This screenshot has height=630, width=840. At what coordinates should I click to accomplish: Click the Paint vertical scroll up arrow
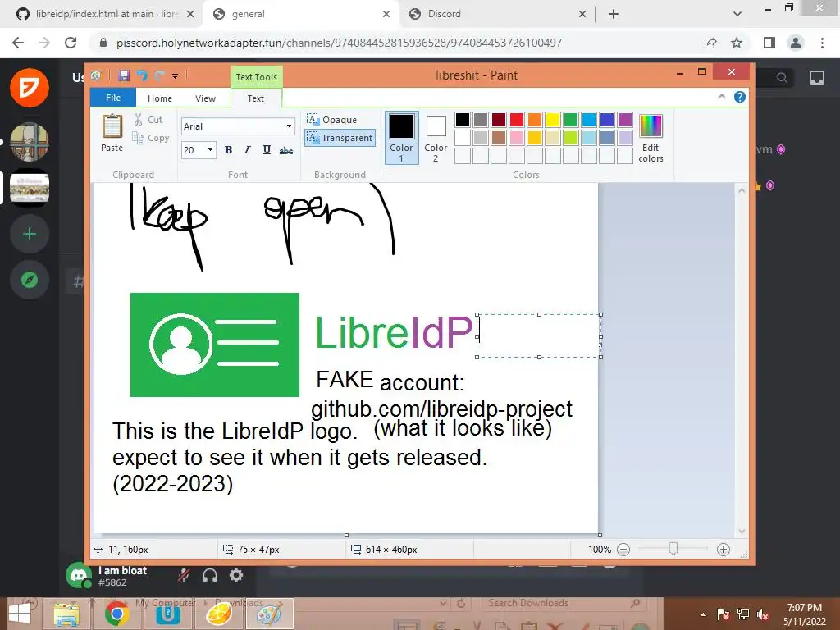(x=742, y=190)
